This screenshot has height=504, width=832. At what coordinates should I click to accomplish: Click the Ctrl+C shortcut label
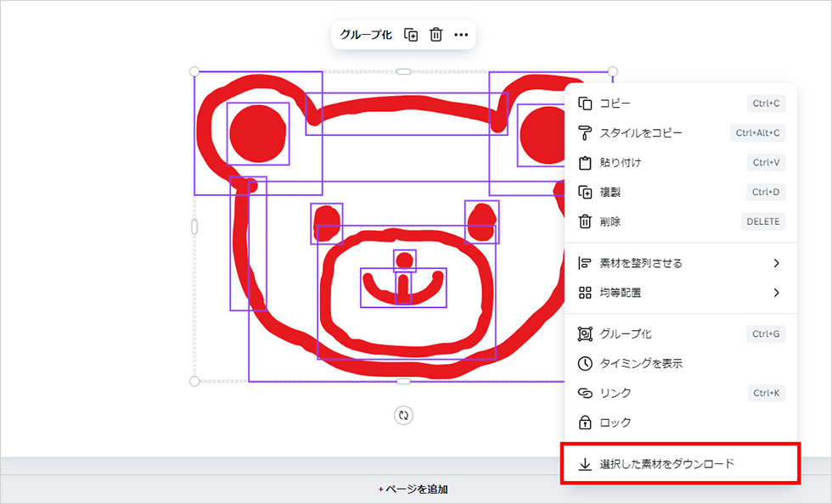pos(766,104)
